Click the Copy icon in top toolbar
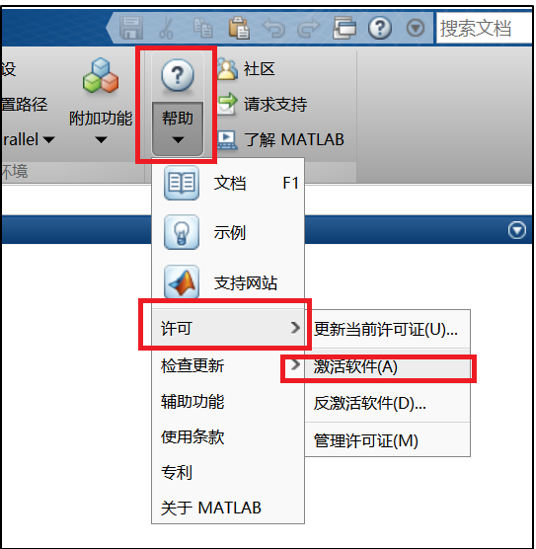 pos(203,27)
